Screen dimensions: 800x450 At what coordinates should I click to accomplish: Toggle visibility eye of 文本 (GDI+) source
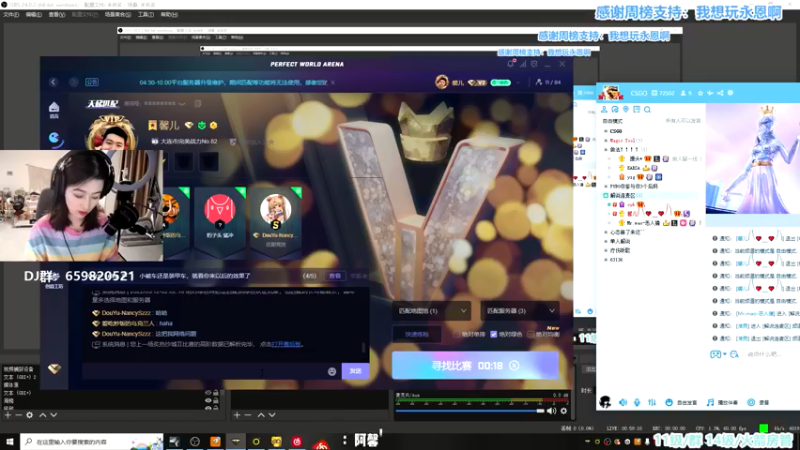[208, 393]
